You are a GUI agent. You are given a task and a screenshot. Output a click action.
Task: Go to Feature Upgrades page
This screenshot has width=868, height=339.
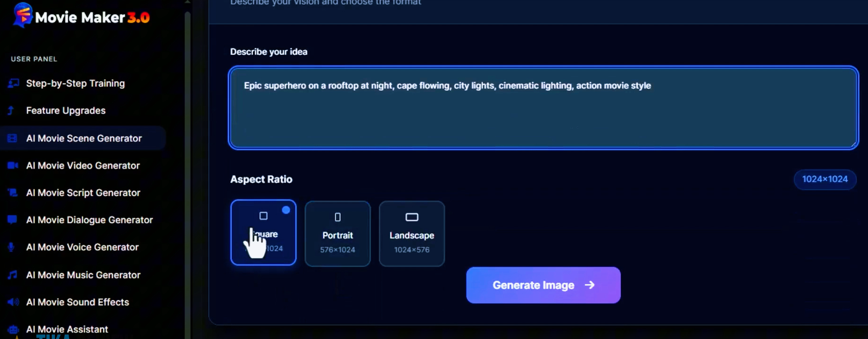tap(66, 111)
